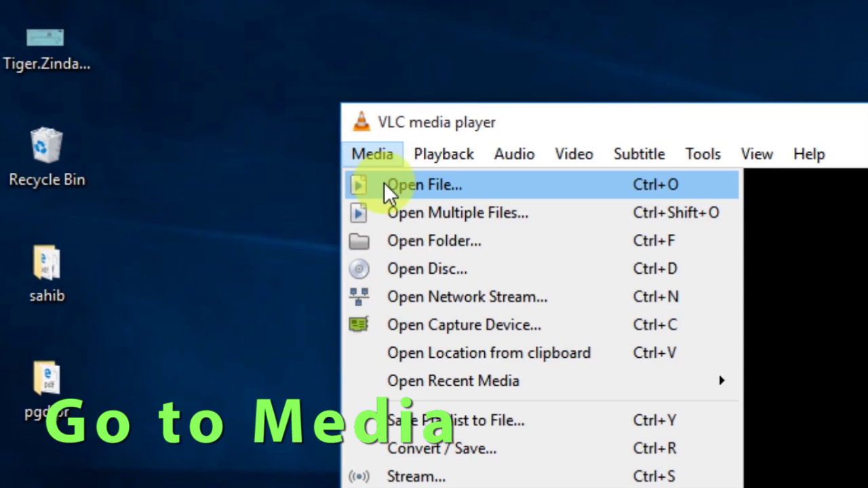Select the Open File play icon
The height and width of the screenshot is (488, 868).
click(359, 184)
